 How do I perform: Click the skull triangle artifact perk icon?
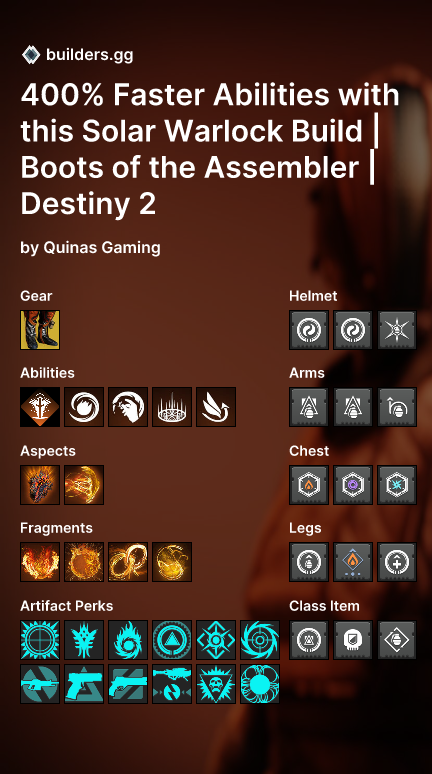point(216,684)
